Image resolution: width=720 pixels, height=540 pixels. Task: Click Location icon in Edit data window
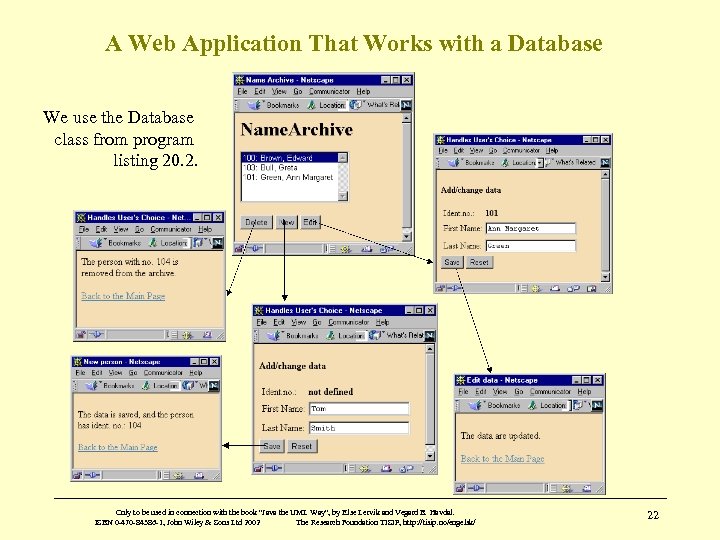533,405
